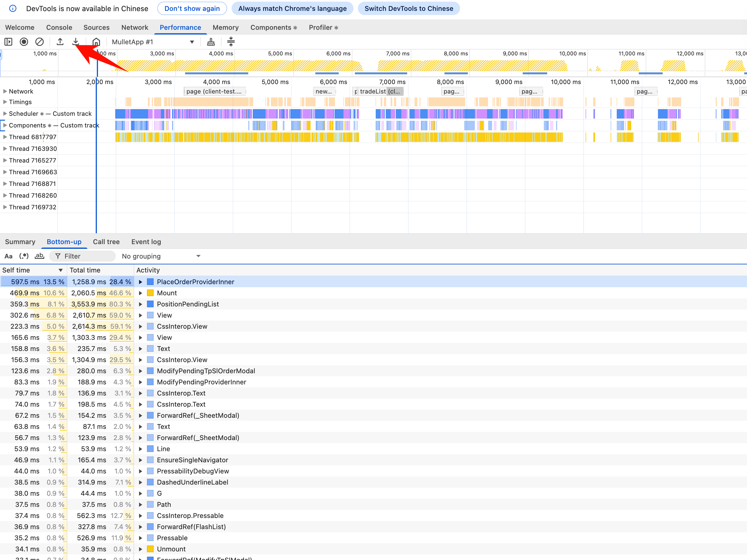
Task: Select the Pressable activity row
Action: click(373, 538)
